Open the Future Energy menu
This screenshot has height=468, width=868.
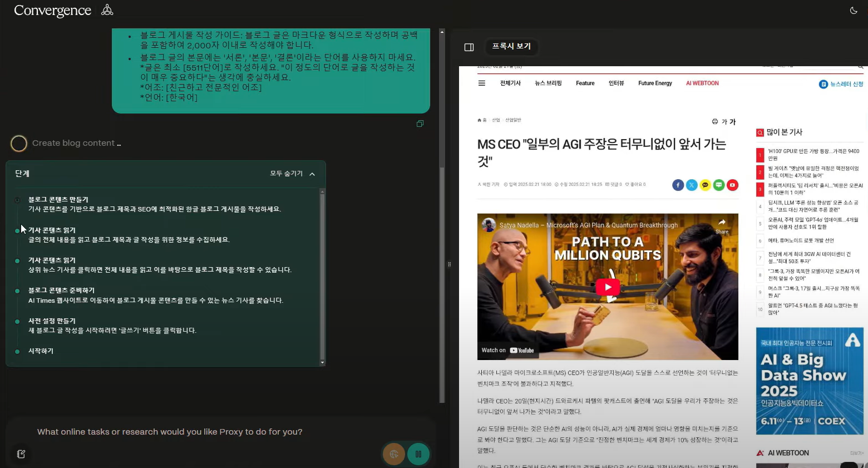click(655, 83)
